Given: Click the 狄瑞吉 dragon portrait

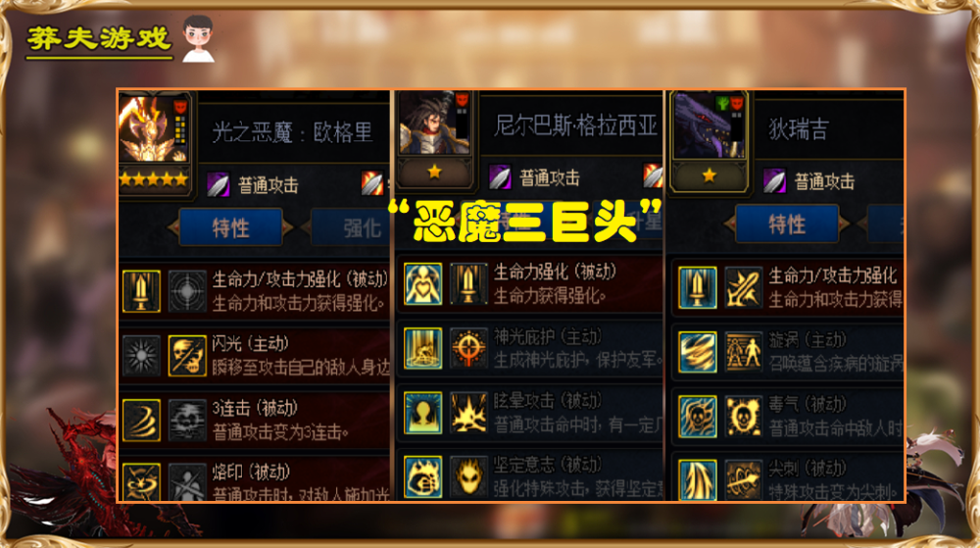Looking at the screenshot, I should pos(709,125).
